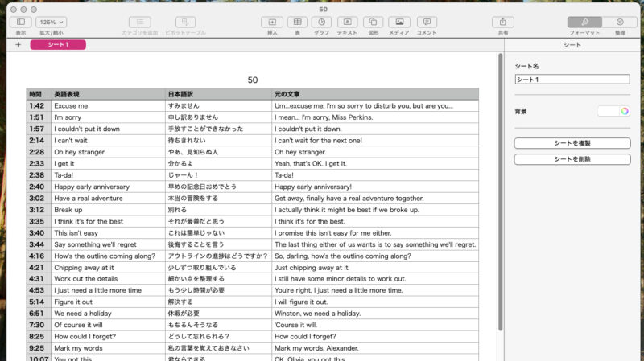
Task: Click the Table (表) toolbar icon
Action: 297,22
